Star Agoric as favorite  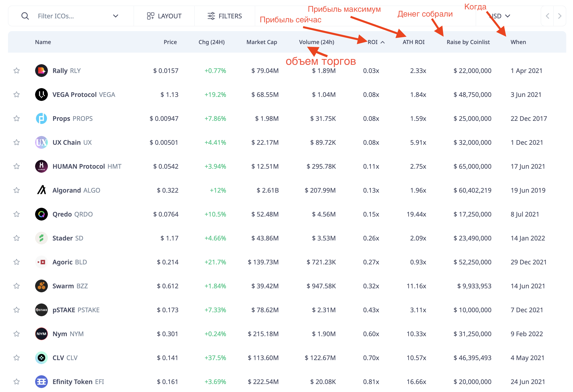(17, 262)
